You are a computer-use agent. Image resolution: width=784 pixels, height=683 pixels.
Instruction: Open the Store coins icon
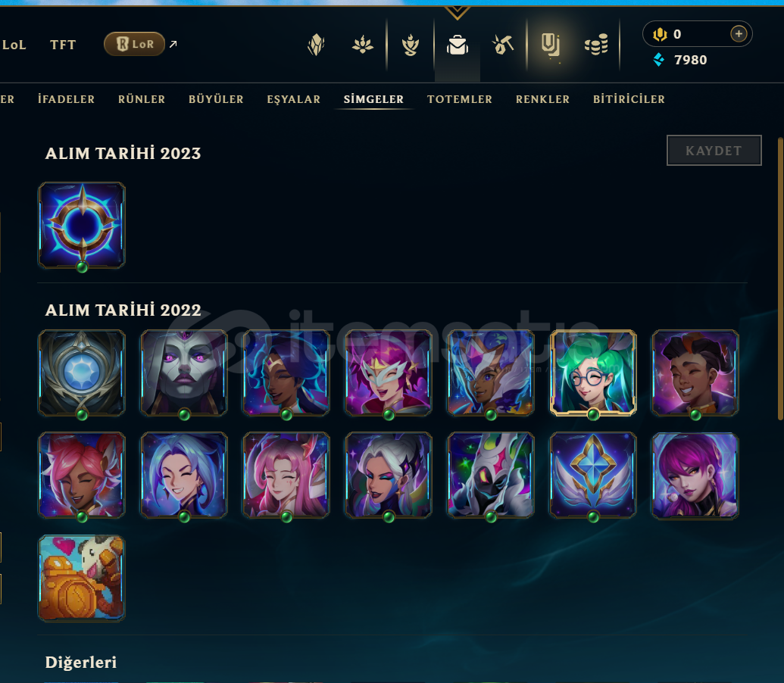[x=596, y=45]
